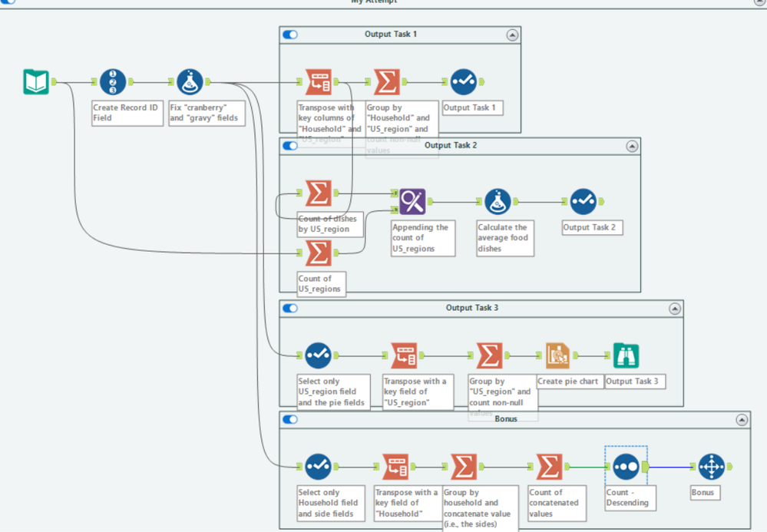Toggle the Bonus container enable switch
Image resolution: width=767 pixels, height=532 pixels.
[290, 420]
